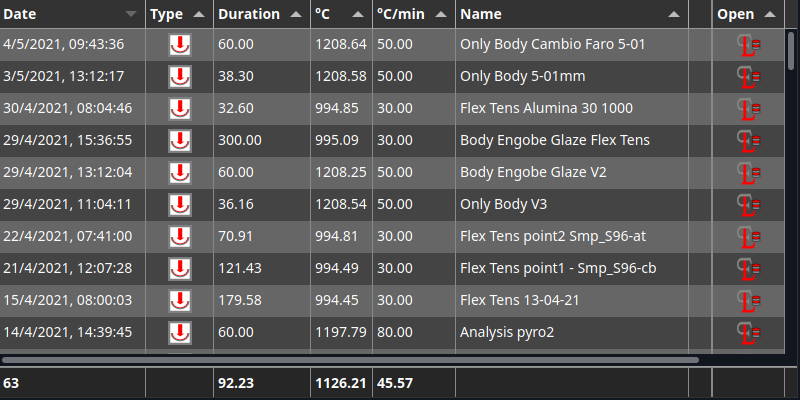
Task: Click duration value 300.00
Action: 240,140
